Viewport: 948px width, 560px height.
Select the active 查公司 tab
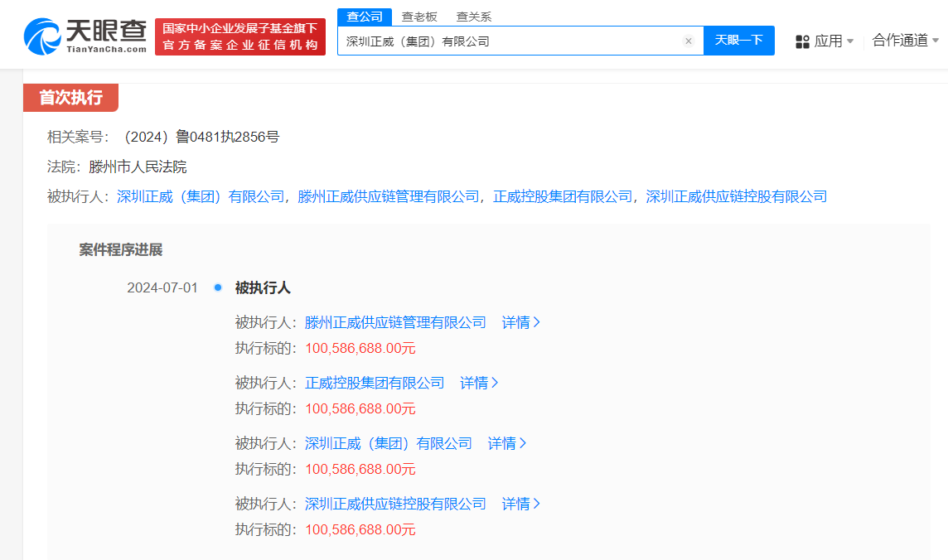coord(364,16)
